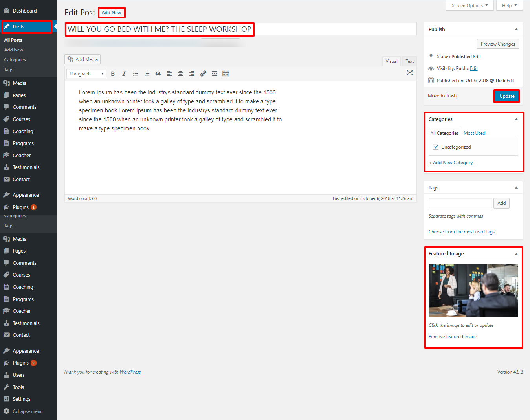Toggle bold formatting in the editor toolbar
Screen dimensions: 530x420
[x=113, y=74]
